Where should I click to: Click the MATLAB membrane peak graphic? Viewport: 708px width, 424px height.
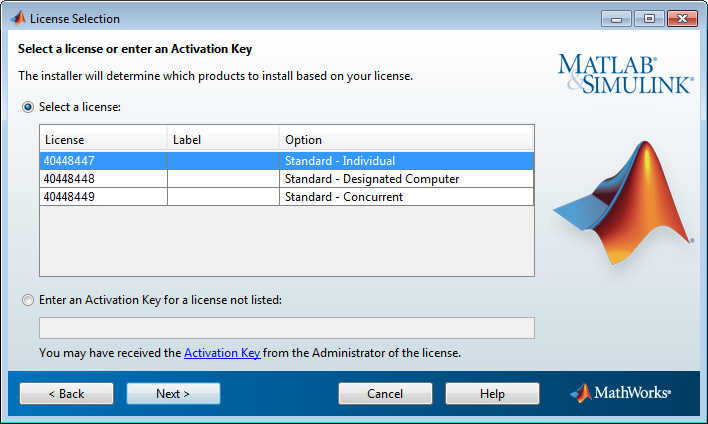click(624, 203)
